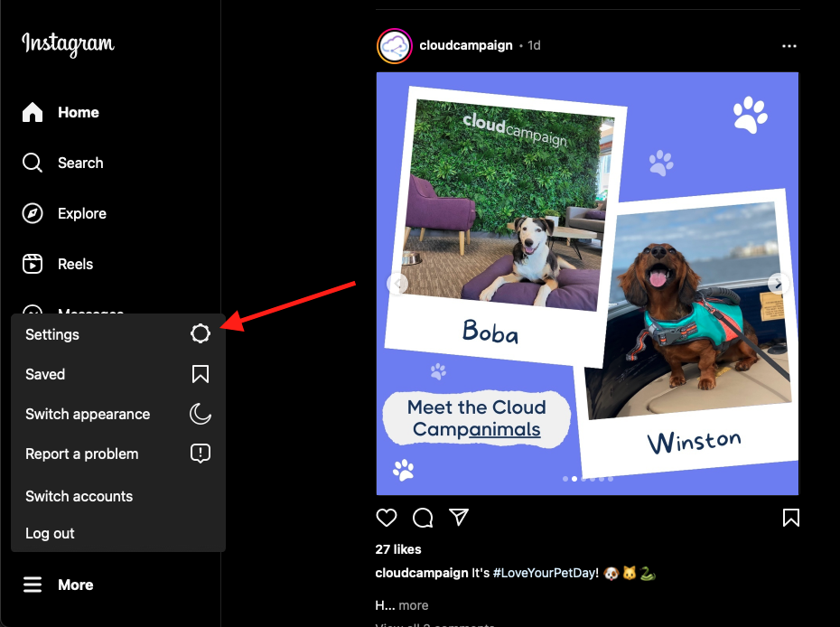Share the post with paper plane icon

coord(459,517)
